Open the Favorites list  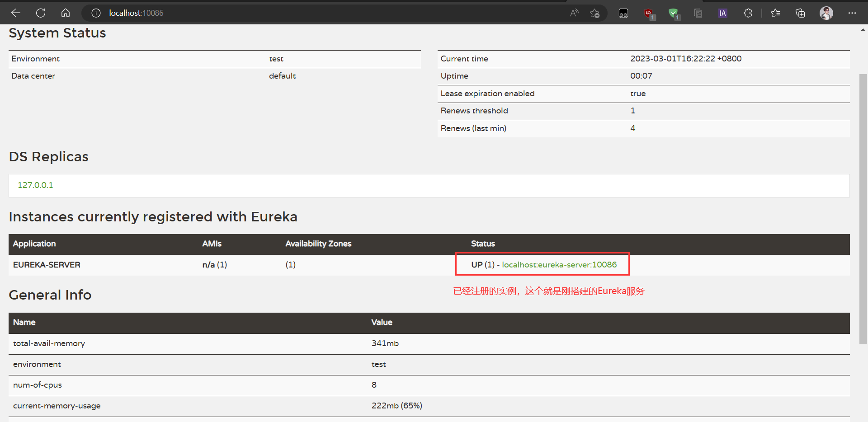click(775, 13)
